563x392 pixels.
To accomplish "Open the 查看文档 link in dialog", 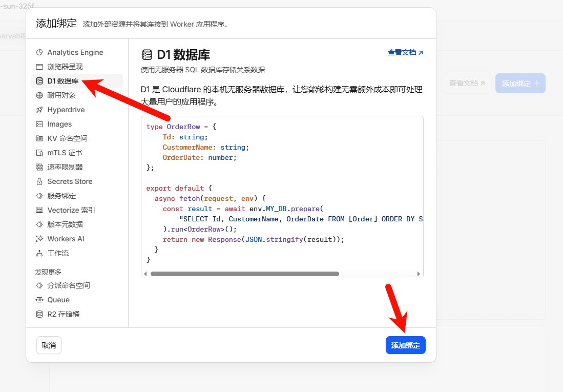I will [405, 52].
